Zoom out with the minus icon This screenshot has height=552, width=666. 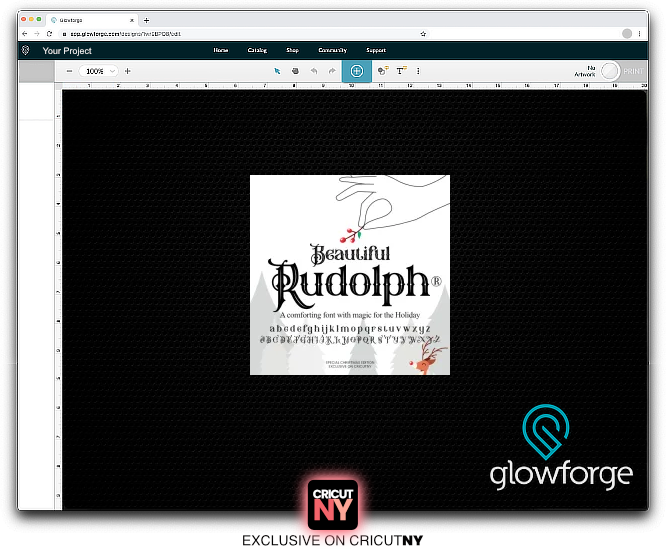(x=70, y=71)
